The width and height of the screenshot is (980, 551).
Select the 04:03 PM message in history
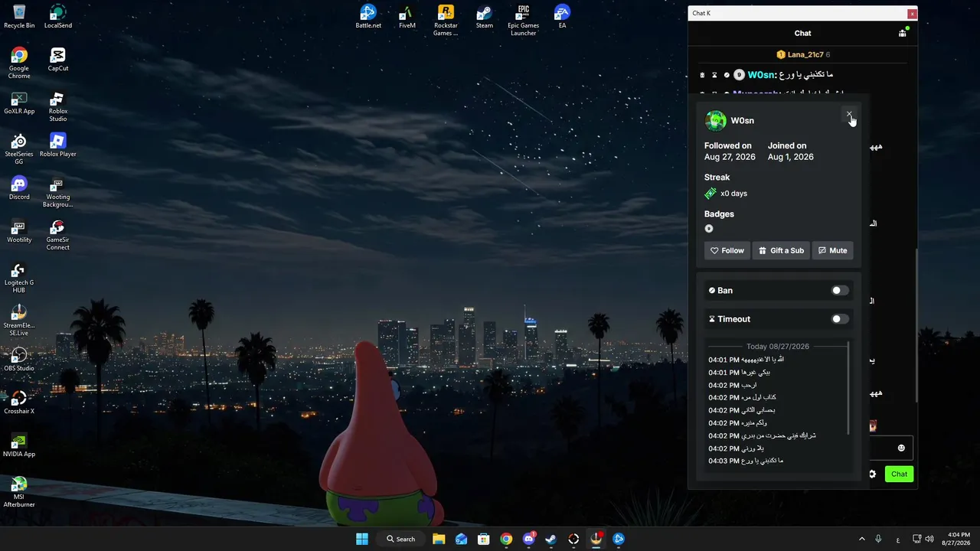pos(746,461)
